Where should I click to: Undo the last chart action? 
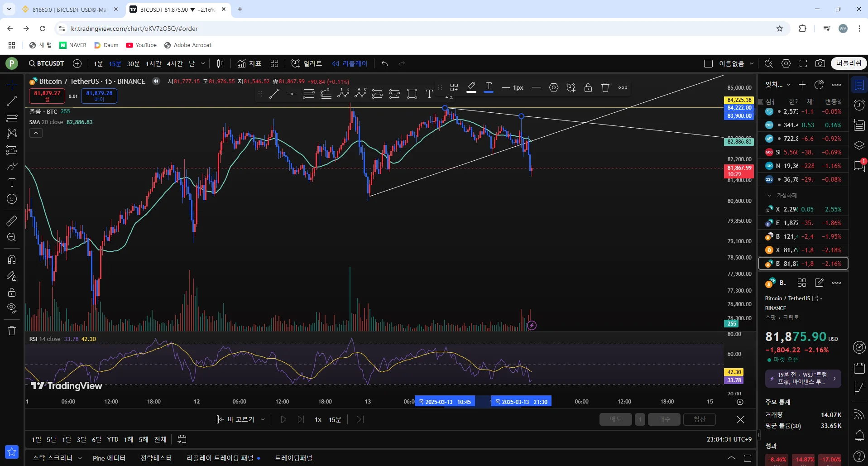click(384, 63)
